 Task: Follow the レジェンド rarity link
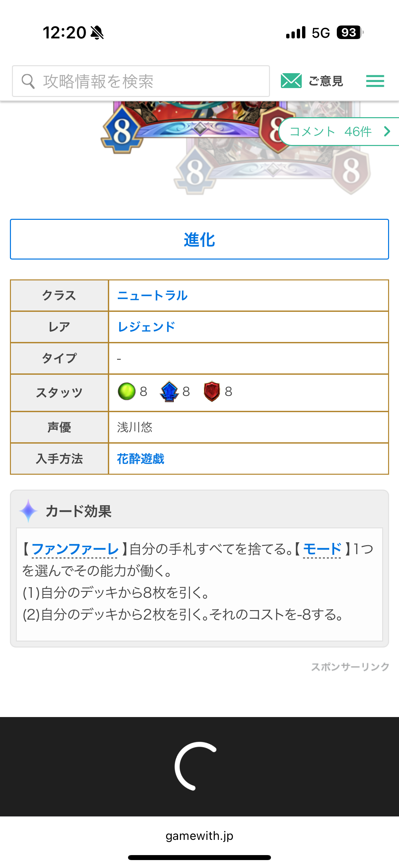tap(146, 327)
